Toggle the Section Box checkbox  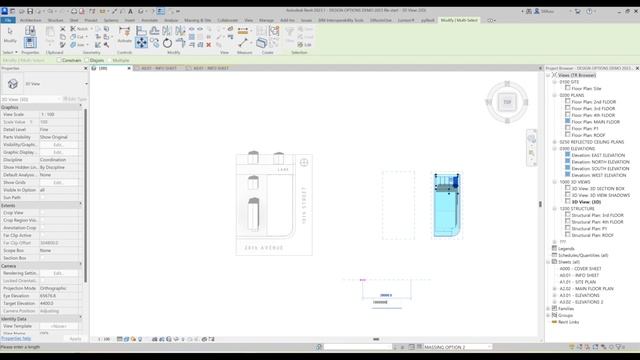point(42,258)
